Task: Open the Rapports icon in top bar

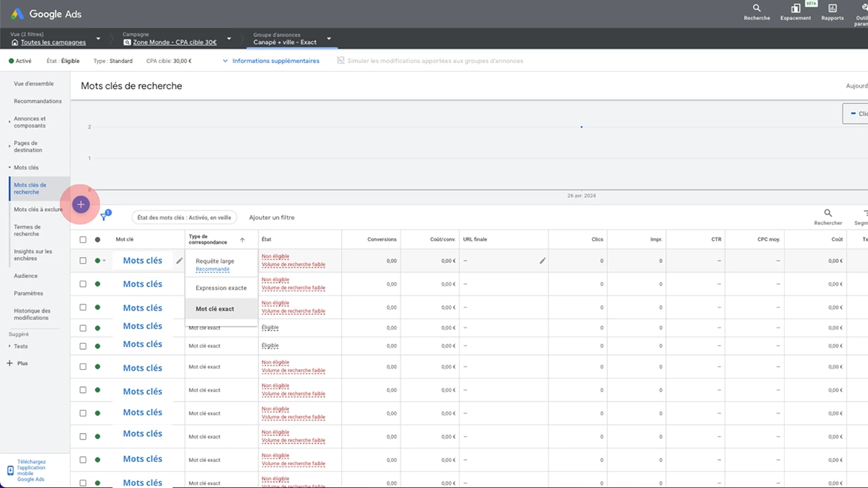Action: [x=832, y=12]
